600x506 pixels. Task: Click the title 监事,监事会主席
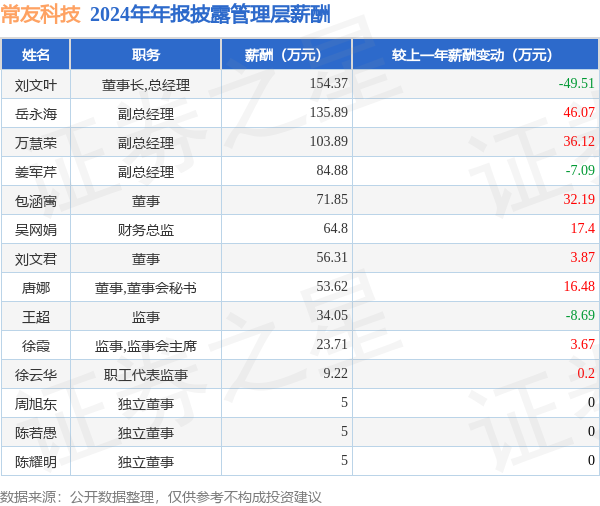pos(146,346)
